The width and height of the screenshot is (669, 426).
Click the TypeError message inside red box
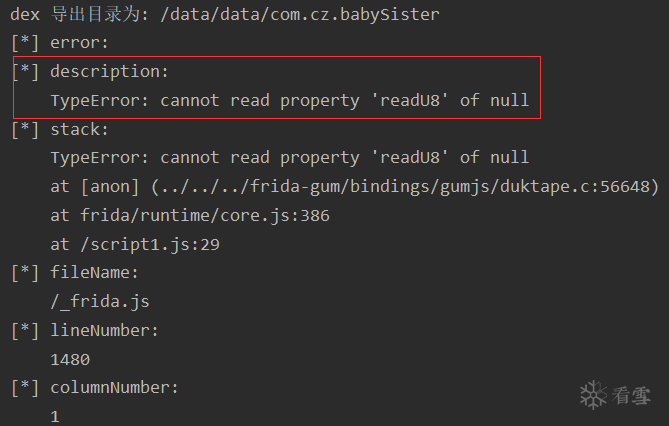[x=289, y=101]
